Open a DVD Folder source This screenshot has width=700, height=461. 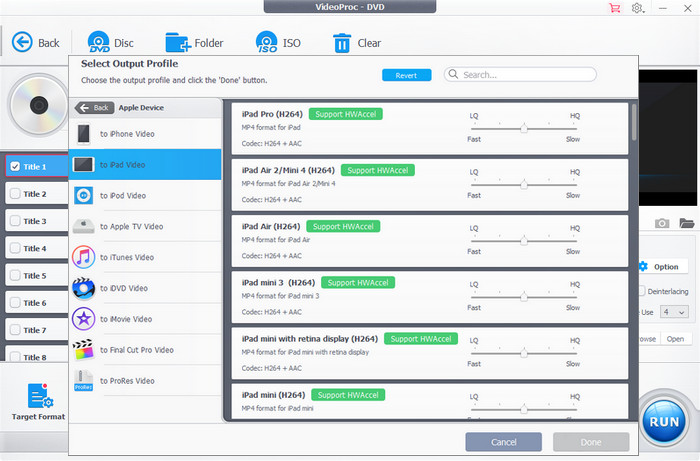pos(194,43)
